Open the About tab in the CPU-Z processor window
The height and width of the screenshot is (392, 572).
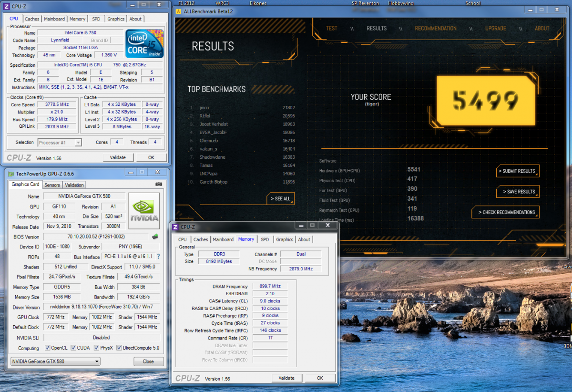[x=135, y=19]
